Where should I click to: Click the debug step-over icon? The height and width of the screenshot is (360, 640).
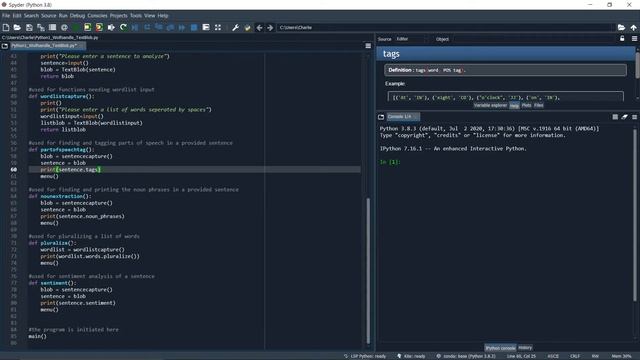point(147,27)
